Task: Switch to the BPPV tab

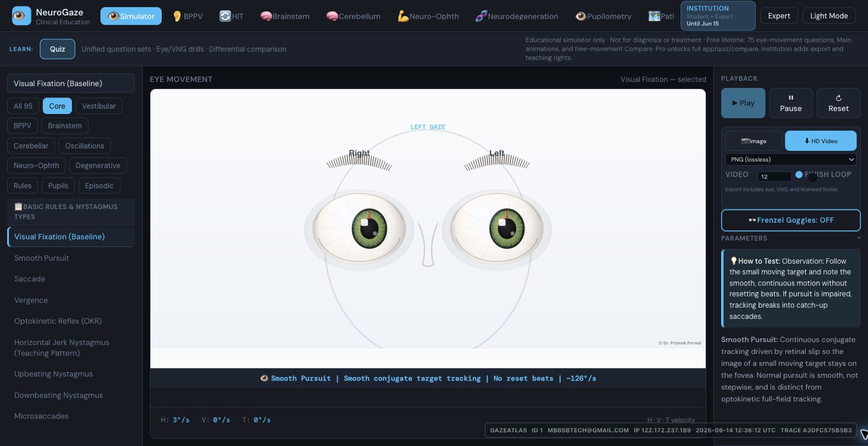Action: pos(188,16)
